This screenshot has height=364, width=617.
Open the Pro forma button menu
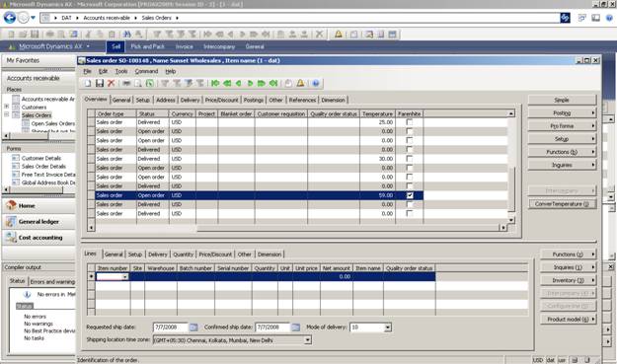click(562, 126)
